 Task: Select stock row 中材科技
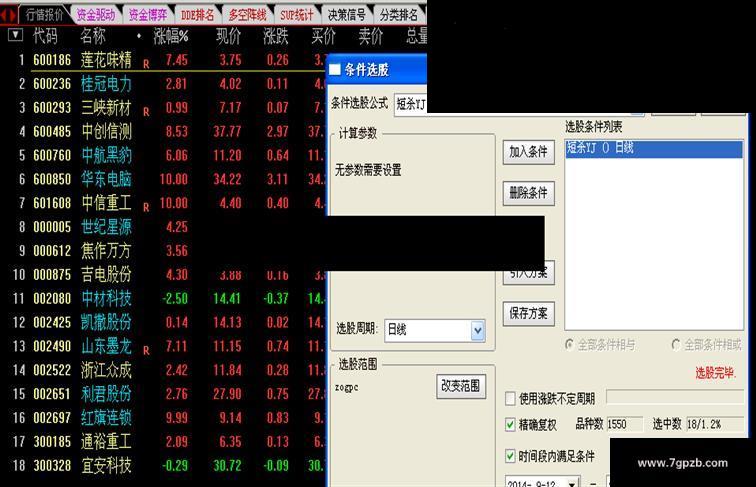point(164,298)
